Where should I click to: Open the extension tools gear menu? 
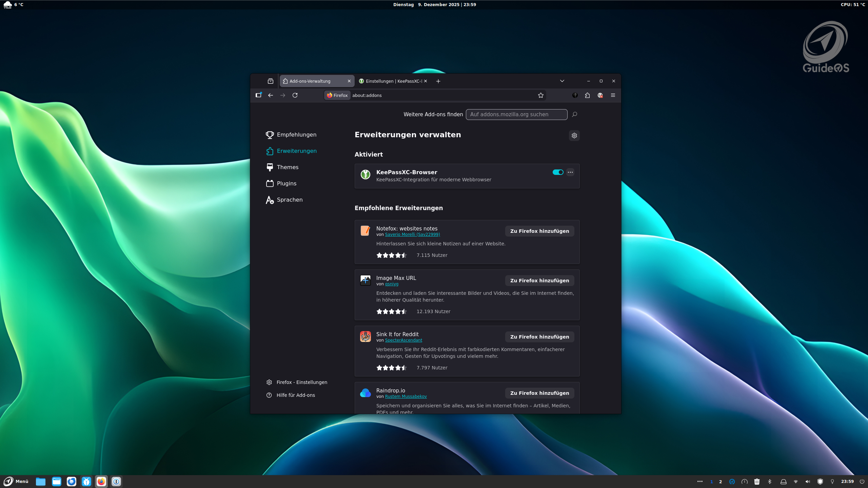(x=574, y=136)
